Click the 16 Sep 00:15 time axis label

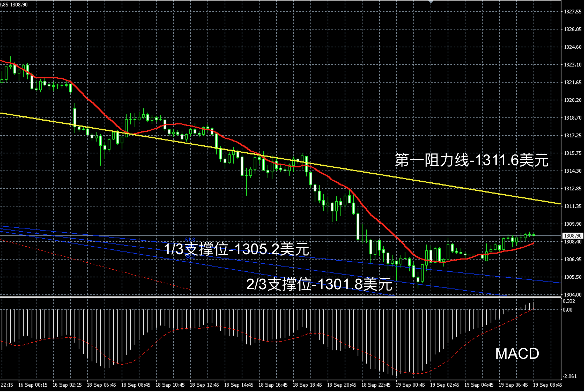click(x=33, y=385)
